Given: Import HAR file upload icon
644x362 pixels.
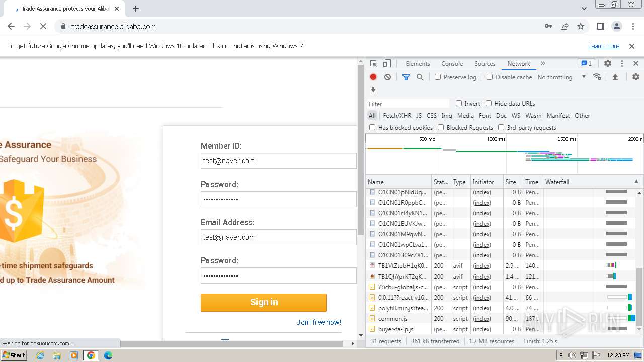Looking at the screenshot, I should [x=615, y=77].
